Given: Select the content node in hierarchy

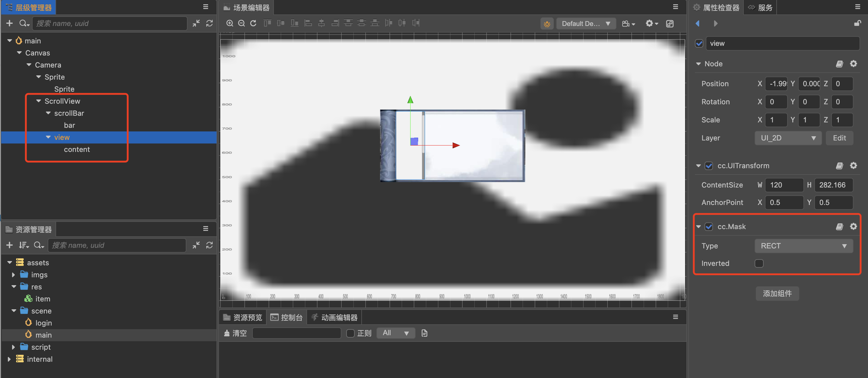Looking at the screenshot, I should [x=77, y=150].
